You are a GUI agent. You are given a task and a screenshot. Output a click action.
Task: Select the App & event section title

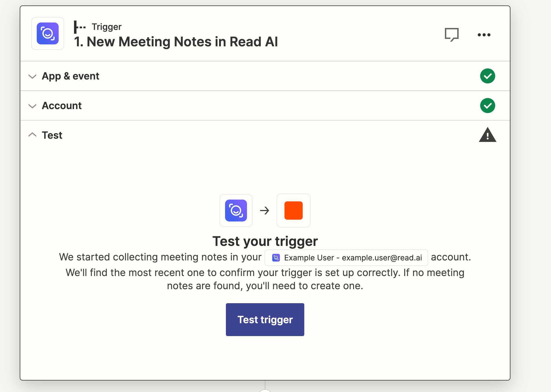(70, 76)
